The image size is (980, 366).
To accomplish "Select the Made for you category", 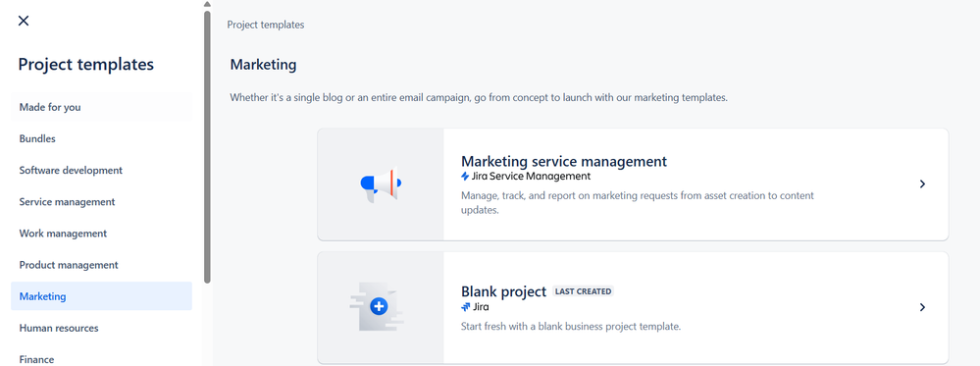I will click(101, 107).
